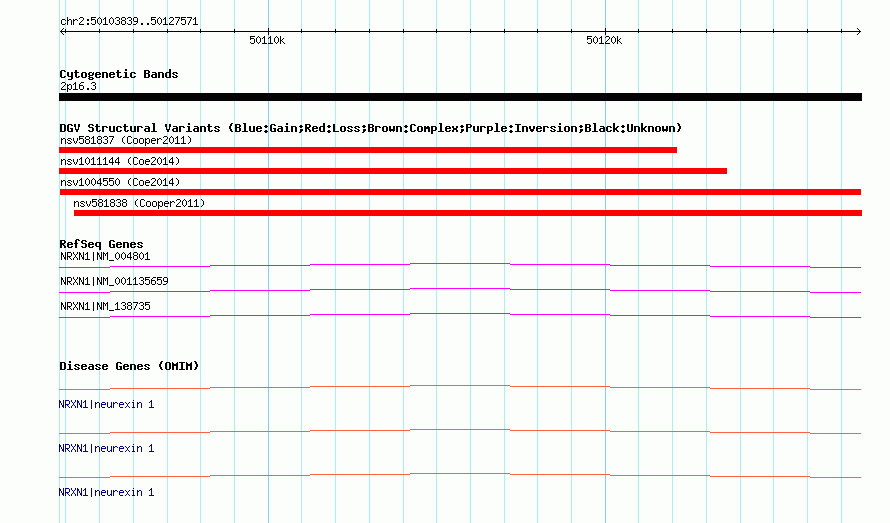Click the 50120k ruler position label
This screenshot has height=523, width=890.
click(x=604, y=40)
